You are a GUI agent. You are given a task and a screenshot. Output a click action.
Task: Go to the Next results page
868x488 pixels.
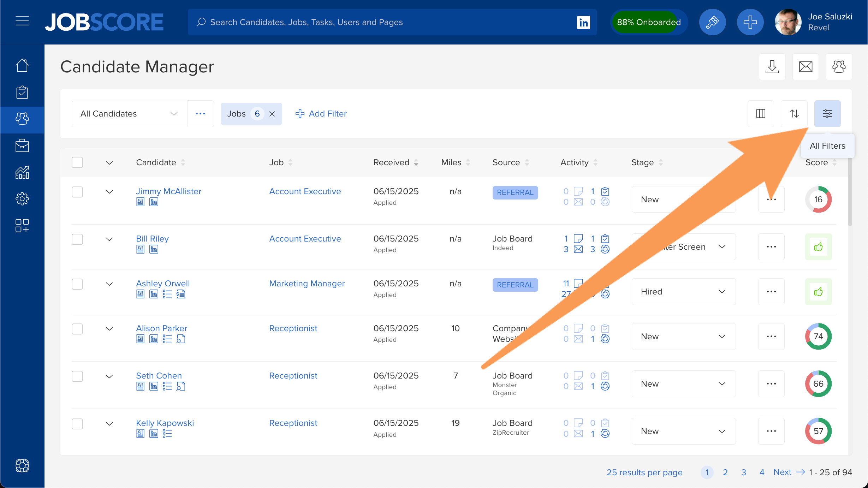pos(789,472)
